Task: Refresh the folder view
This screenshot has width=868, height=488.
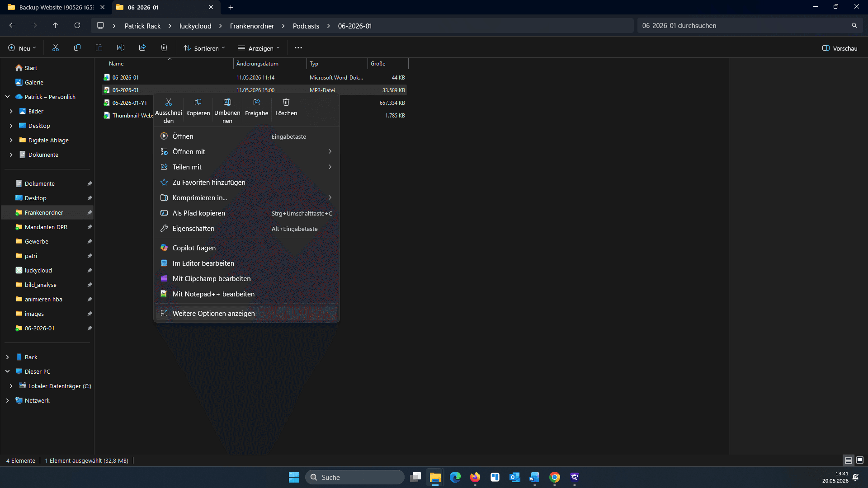Action: coord(77,26)
